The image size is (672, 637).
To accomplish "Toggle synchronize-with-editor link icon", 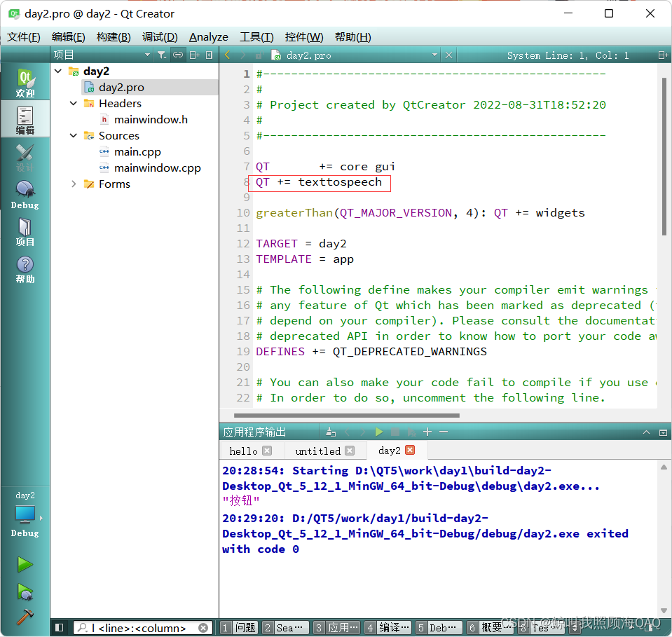I will click(177, 54).
